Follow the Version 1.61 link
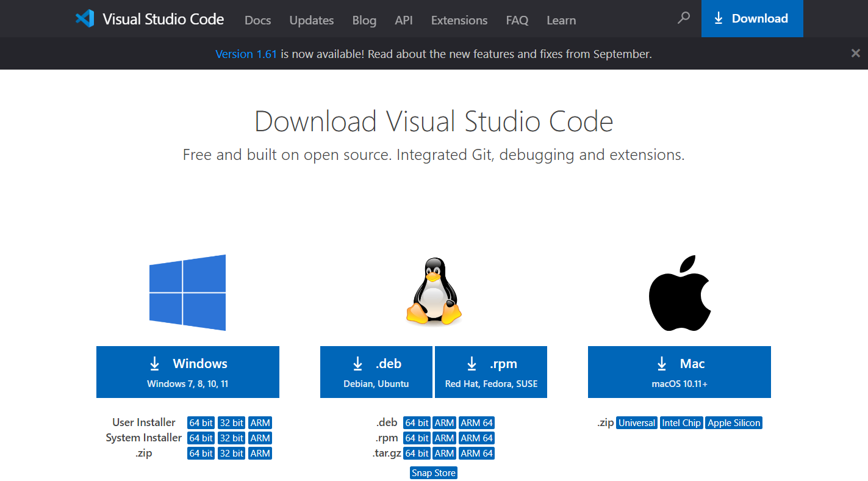 coord(246,54)
